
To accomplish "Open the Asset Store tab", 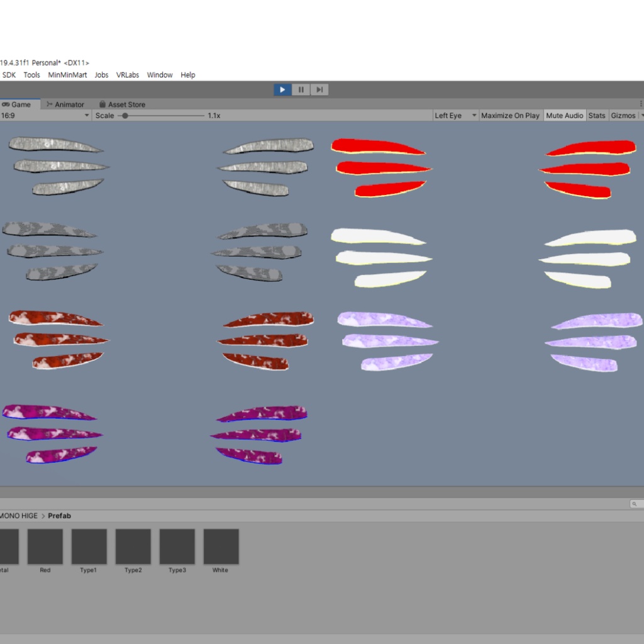I will tap(123, 104).
